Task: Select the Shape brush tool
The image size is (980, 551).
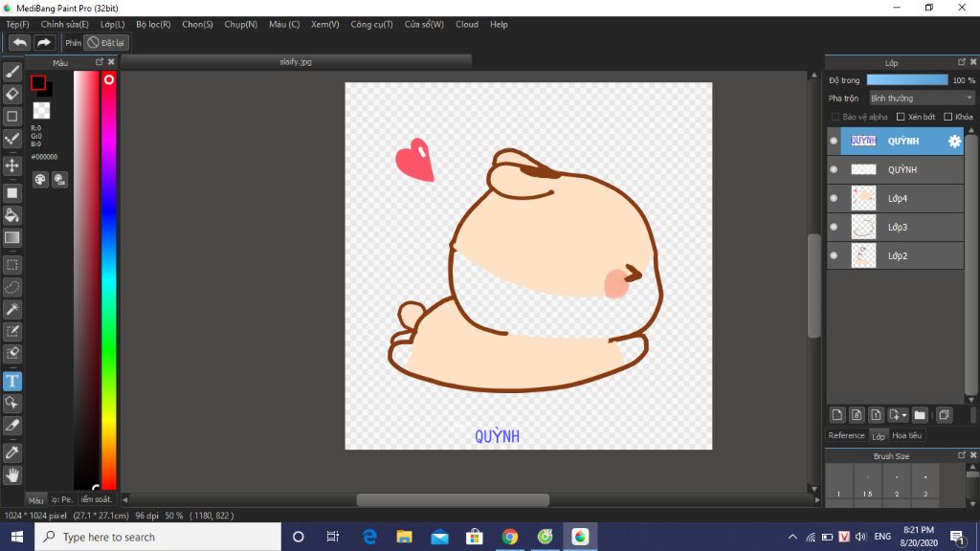Action: (11, 116)
